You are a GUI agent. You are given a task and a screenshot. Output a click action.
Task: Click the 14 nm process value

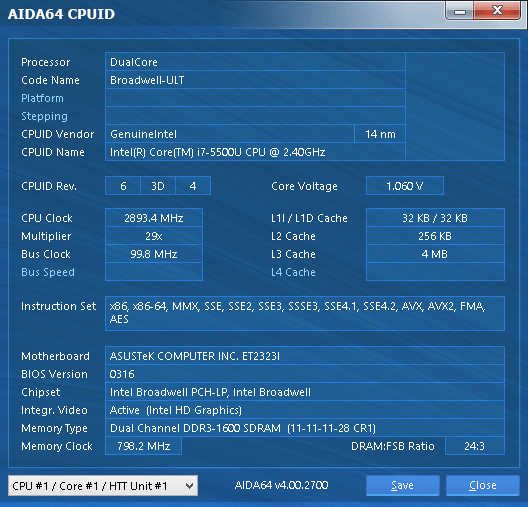pos(380,134)
